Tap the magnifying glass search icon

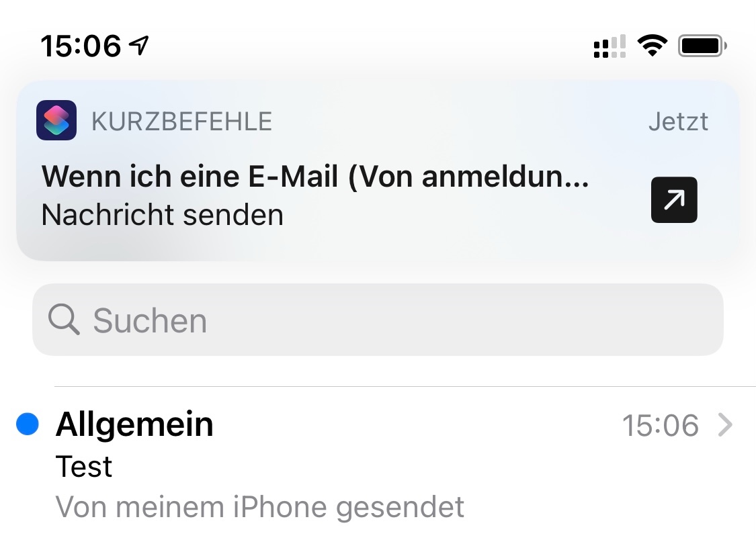pos(65,320)
